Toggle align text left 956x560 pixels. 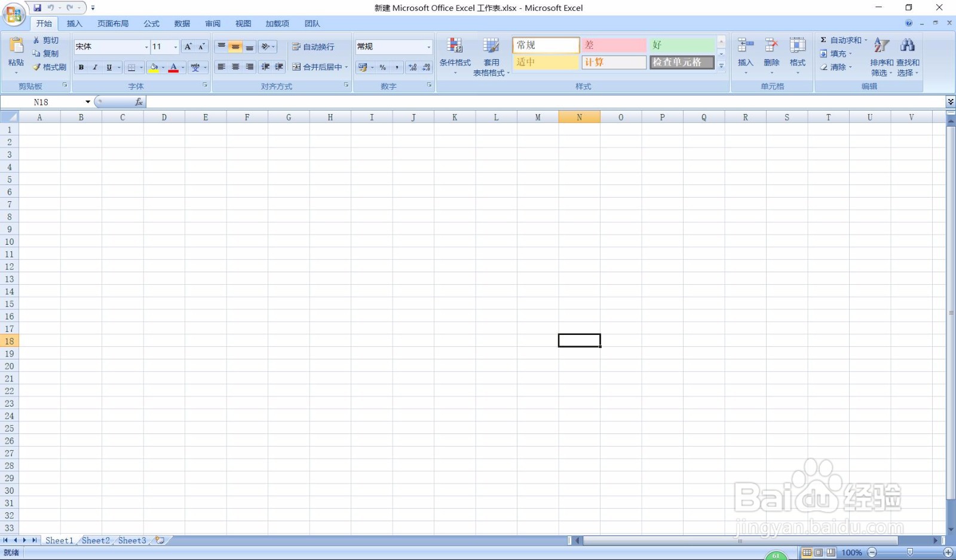coord(222,67)
